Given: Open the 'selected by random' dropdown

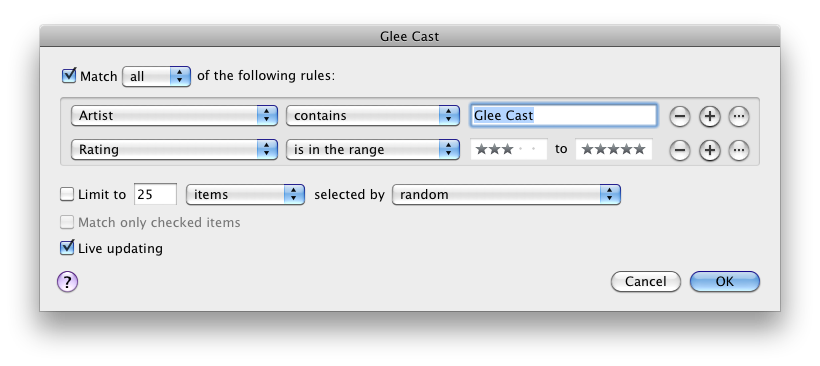Looking at the screenshot, I should (506, 195).
